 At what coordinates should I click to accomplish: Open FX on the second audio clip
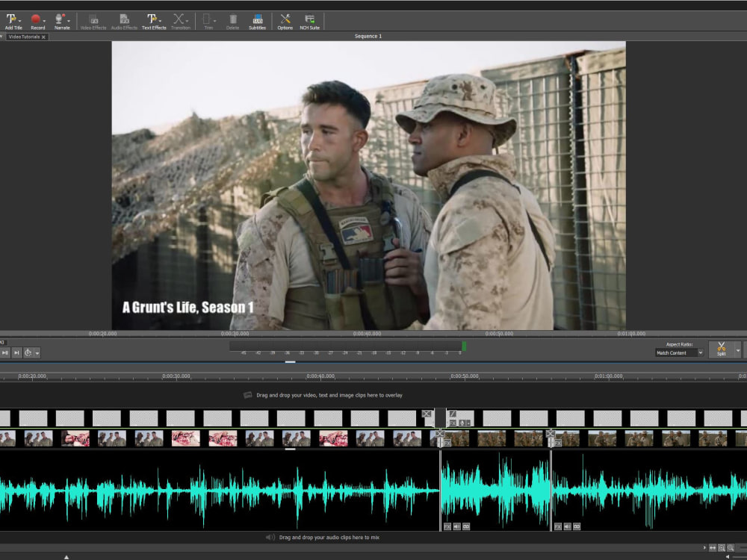[447, 526]
